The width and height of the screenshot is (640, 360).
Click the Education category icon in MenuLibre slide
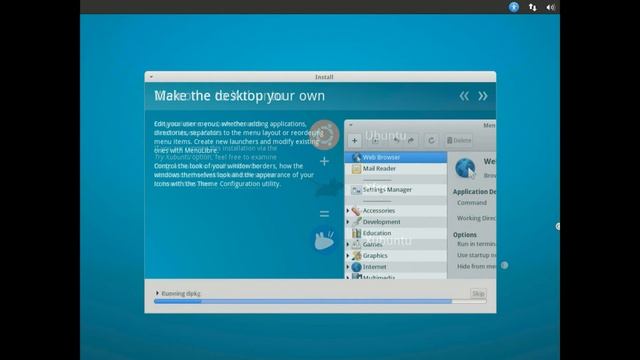356,233
